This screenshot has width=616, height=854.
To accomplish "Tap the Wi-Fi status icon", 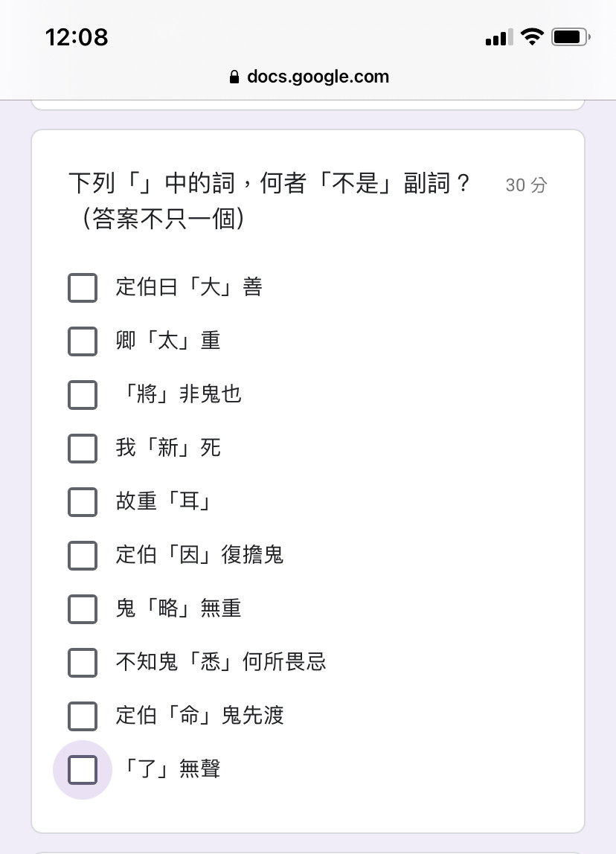I will (x=532, y=36).
